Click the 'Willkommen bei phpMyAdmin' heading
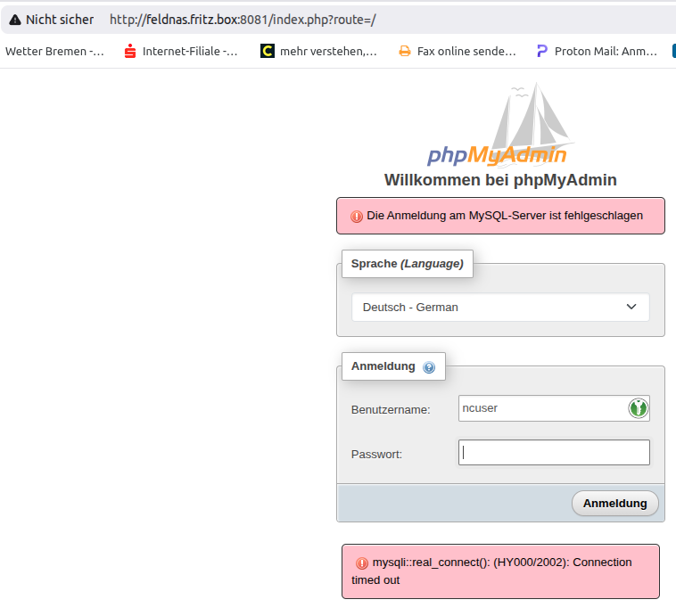The image size is (676, 616). point(500,180)
